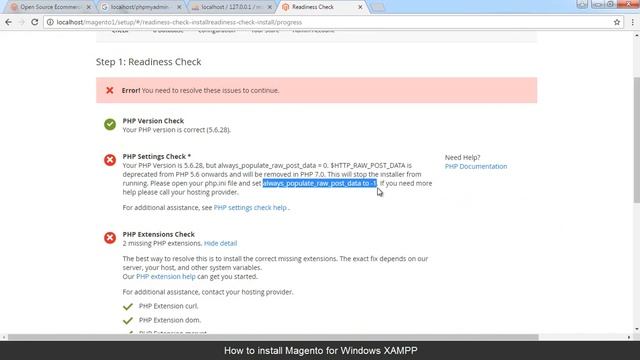Screen dimensions: 640x360
Task: Switch to the Open Source Ecommerce tab
Action: [x=50, y=7]
